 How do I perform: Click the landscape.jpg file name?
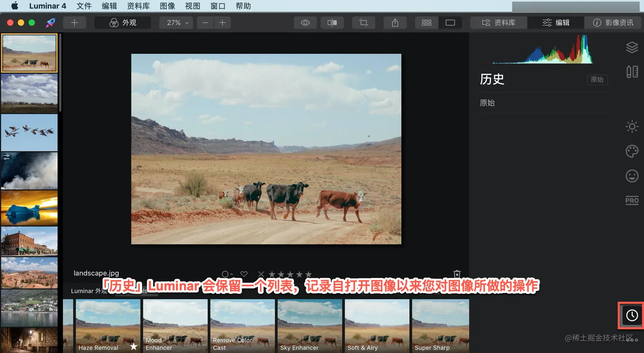click(96, 273)
